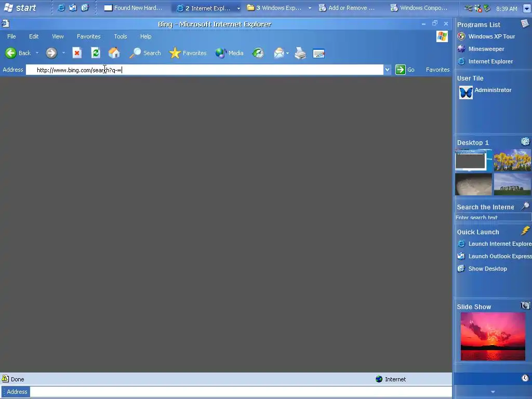Click in the address bar URL field
532x399 pixels.
point(205,70)
